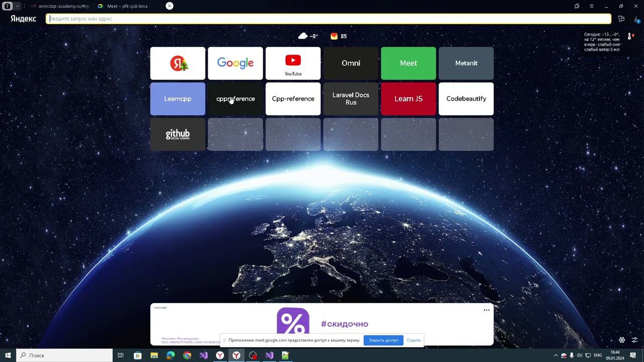Open the Codebeautify tile
644x362 pixels.
[466, 99]
